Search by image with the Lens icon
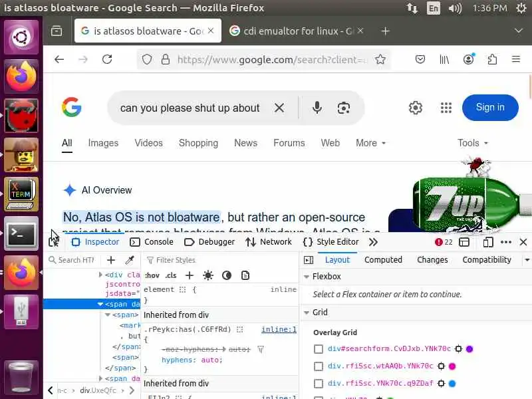Screen dimensions: 532x399 click(x=343, y=108)
